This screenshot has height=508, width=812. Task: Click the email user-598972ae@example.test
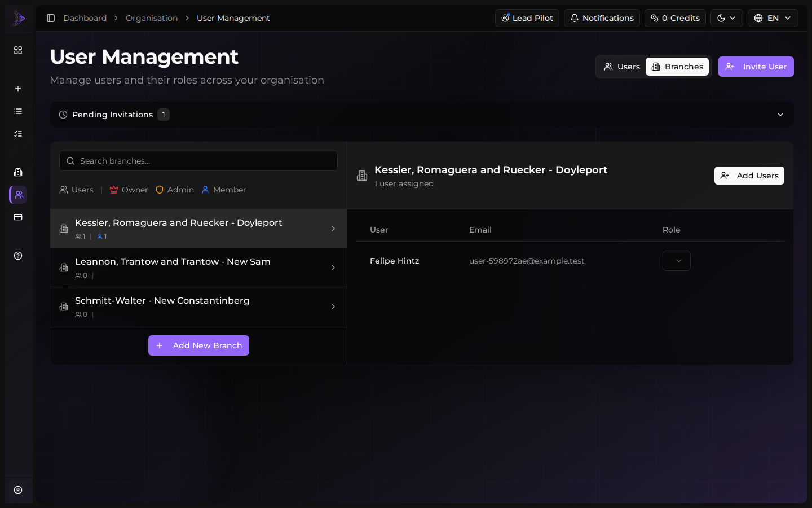pyautogui.click(x=527, y=261)
